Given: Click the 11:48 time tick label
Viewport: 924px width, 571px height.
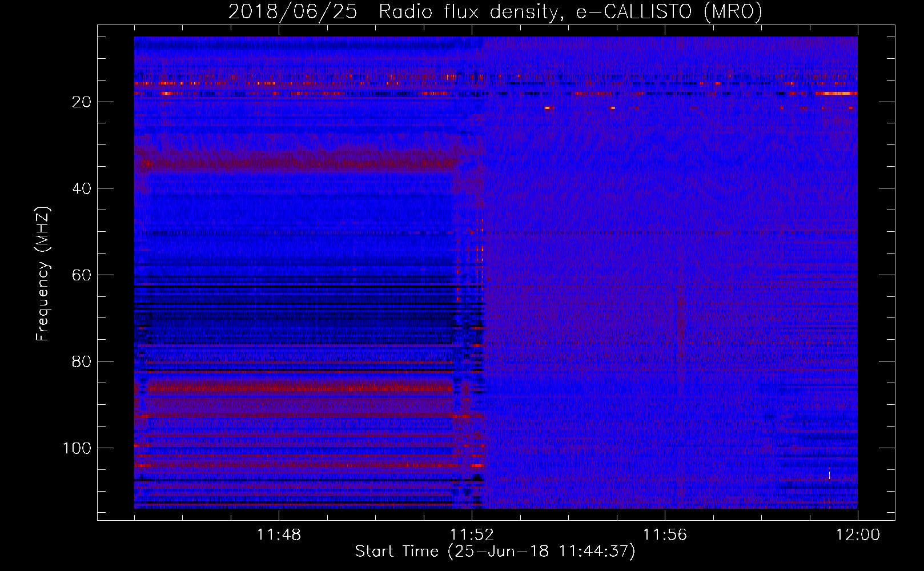Looking at the screenshot, I should pos(279,534).
